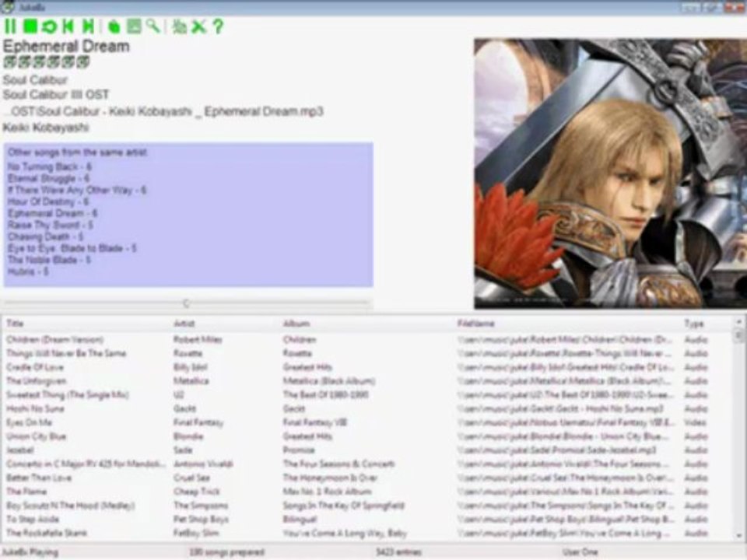Click the playlist vertical scrollbar
The height and width of the screenshot is (560, 747).
(738, 429)
